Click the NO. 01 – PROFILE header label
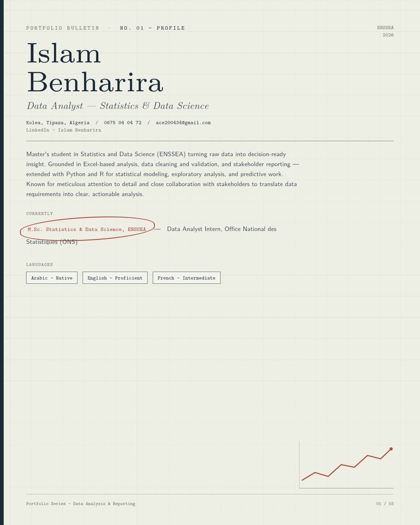 [152, 28]
